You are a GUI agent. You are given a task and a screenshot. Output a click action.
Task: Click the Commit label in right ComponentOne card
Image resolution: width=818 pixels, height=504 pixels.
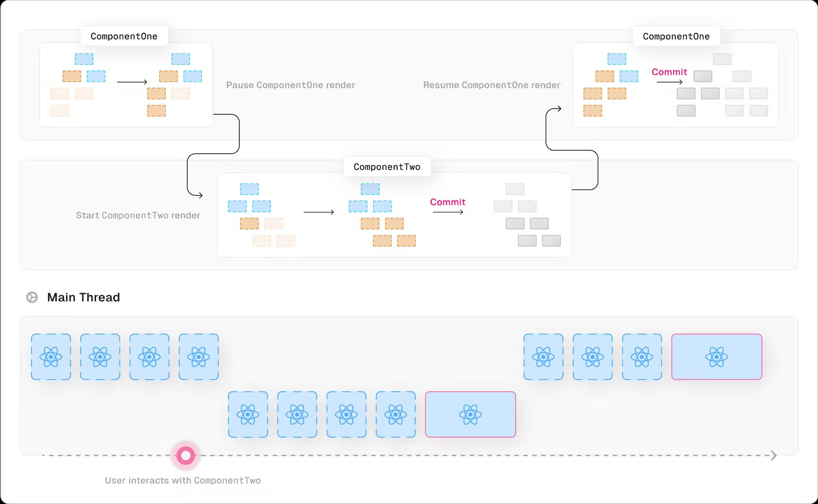pos(669,72)
